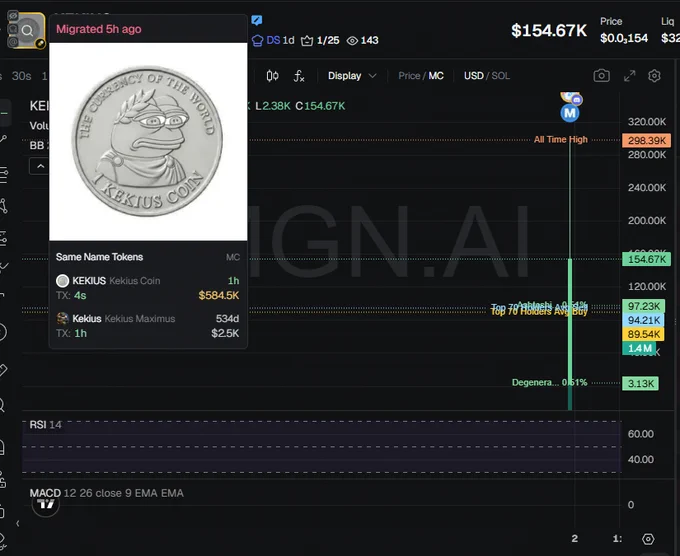Click the teal 1.4M volume tag
Screen dimensions: 680x556
[x=639, y=348]
